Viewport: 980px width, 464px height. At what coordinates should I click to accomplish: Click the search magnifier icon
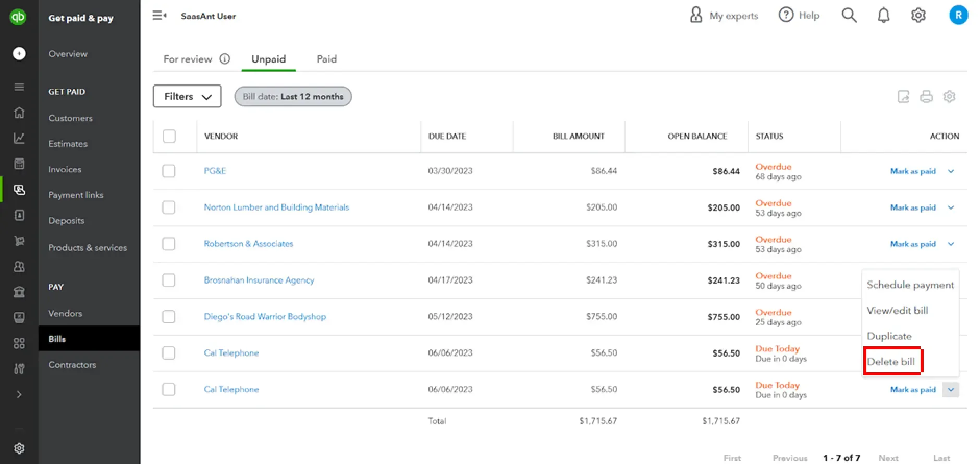click(849, 15)
